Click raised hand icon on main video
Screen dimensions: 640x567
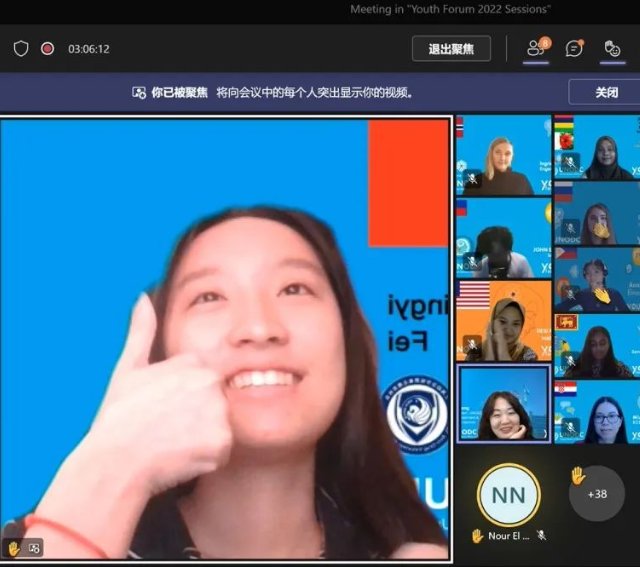pyautogui.click(x=14, y=547)
